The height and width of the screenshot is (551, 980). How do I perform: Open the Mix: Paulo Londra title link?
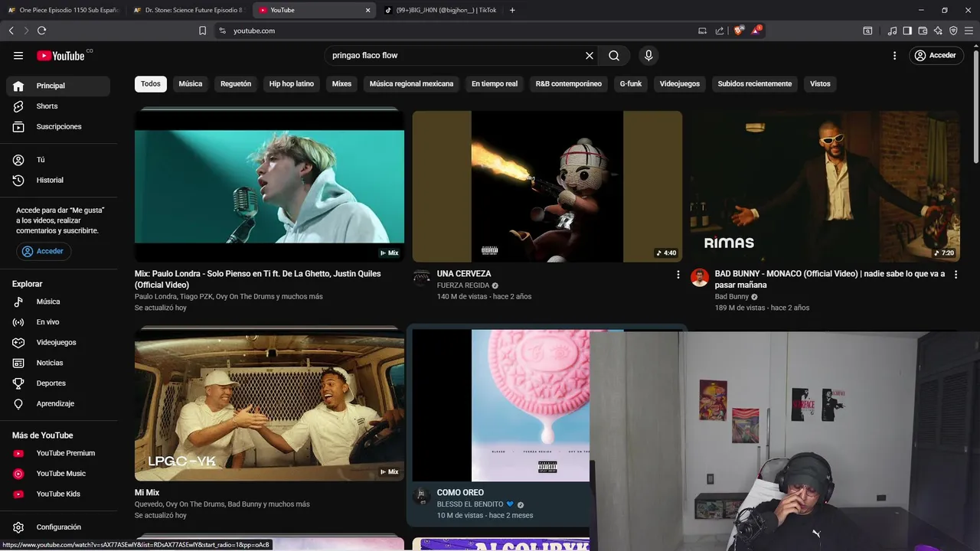(x=258, y=279)
